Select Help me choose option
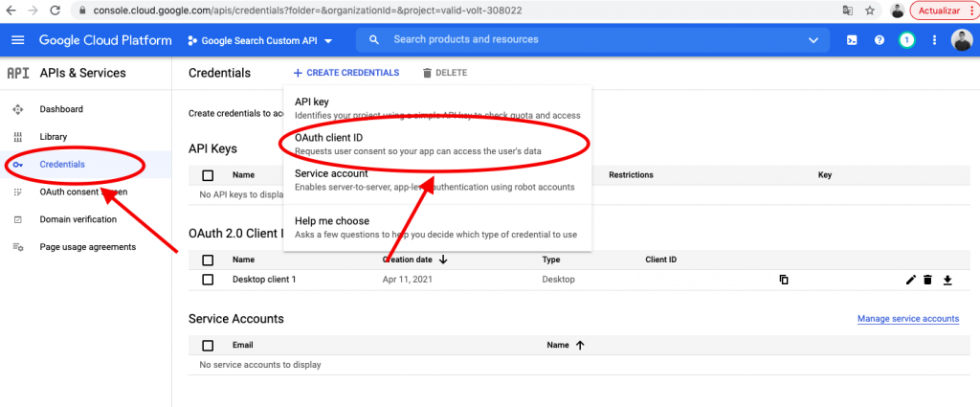 click(437, 227)
